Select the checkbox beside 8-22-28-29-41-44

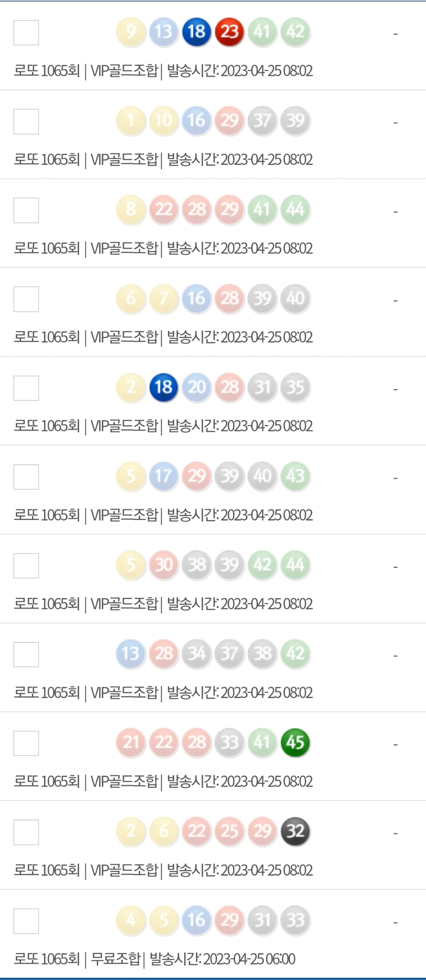(26, 210)
